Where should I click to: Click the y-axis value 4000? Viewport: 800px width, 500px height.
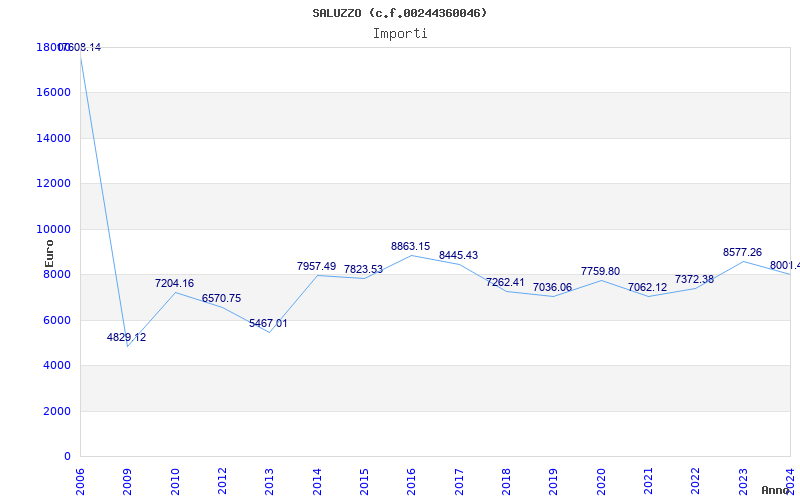57,365
